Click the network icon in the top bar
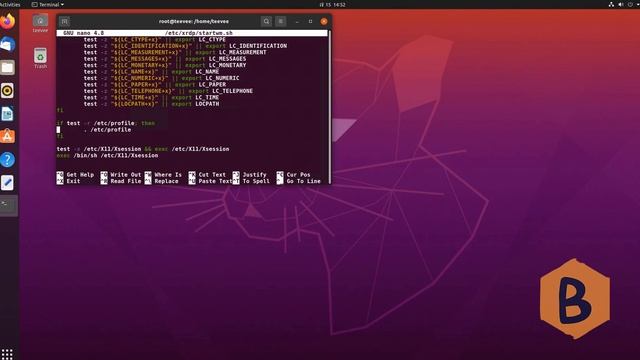This screenshot has width=640, height=360. pyautogui.click(x=611, y=4)
